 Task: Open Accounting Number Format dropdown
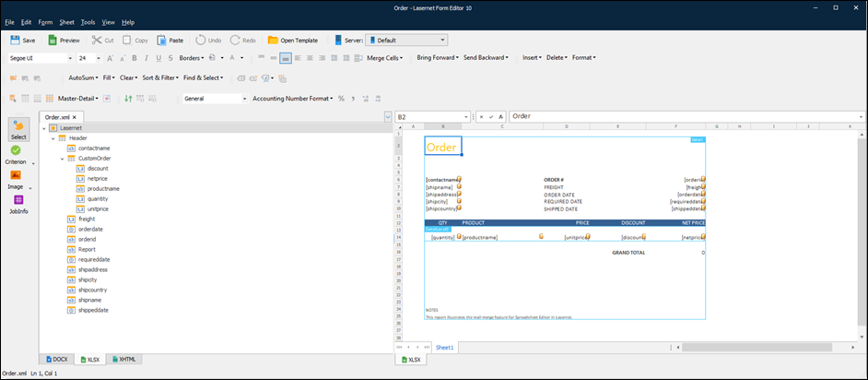pyautogui.click(x=292, y=99)
